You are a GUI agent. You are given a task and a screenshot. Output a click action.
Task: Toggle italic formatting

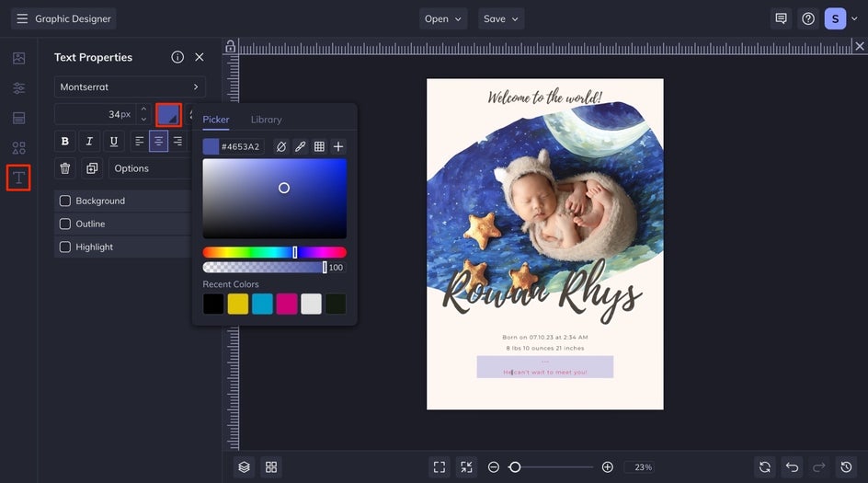point(89,142)
